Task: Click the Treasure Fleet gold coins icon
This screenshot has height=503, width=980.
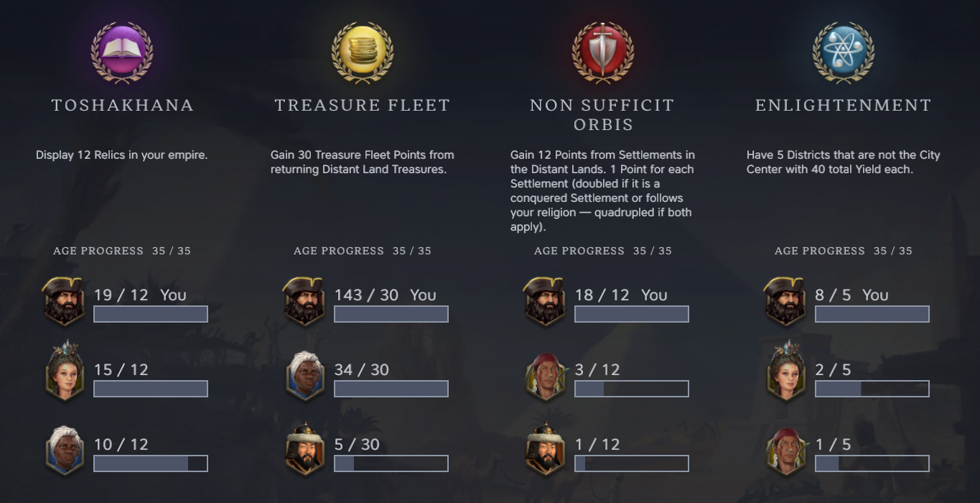Action: click(363, 51)
